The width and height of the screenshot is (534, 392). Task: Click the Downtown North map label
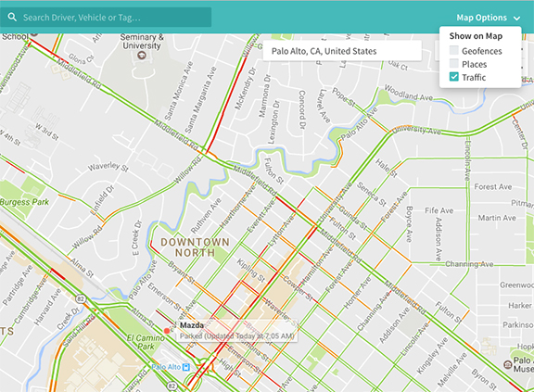click(195, 247)
